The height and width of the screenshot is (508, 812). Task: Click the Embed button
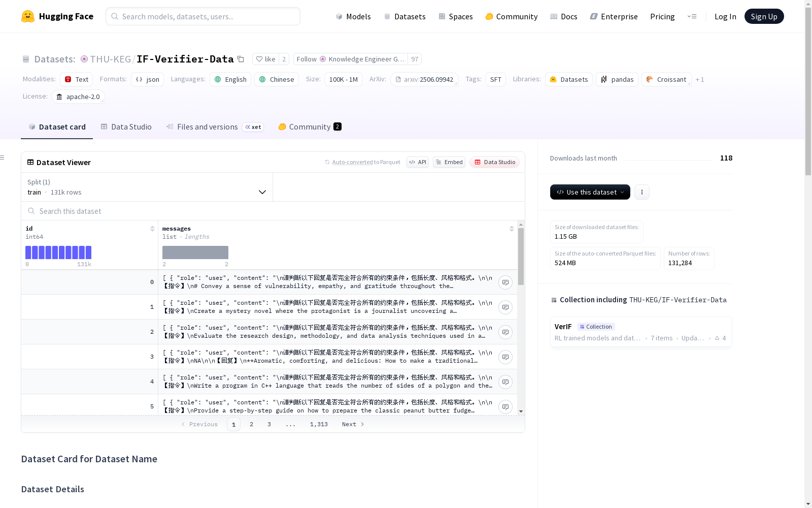449,162
